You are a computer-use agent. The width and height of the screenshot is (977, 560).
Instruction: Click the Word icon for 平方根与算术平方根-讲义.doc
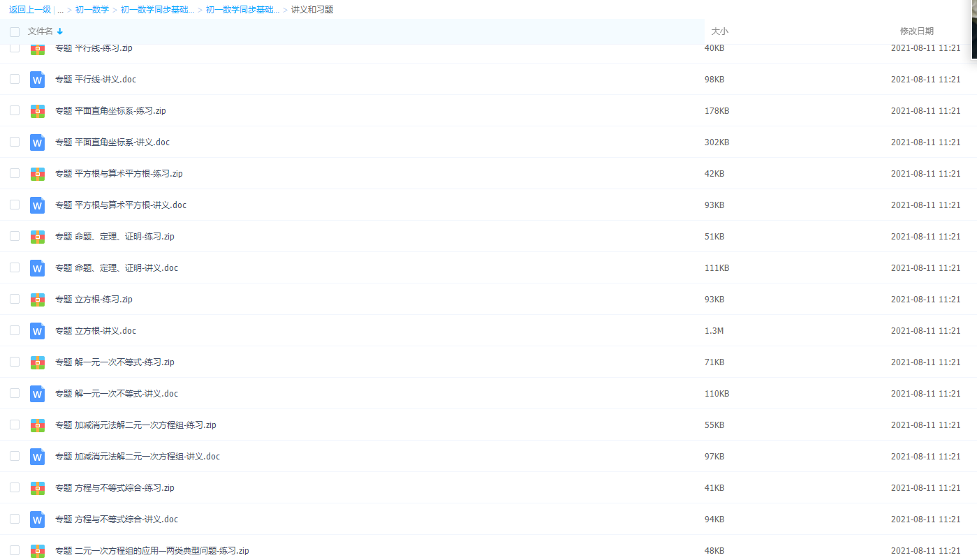pos(38,205)
